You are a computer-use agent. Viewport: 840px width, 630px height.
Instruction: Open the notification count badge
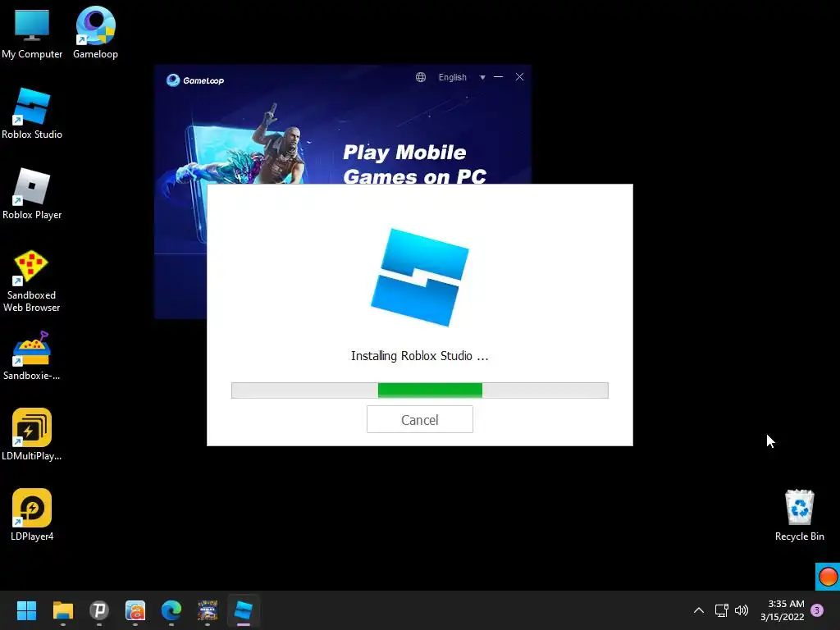817,610
